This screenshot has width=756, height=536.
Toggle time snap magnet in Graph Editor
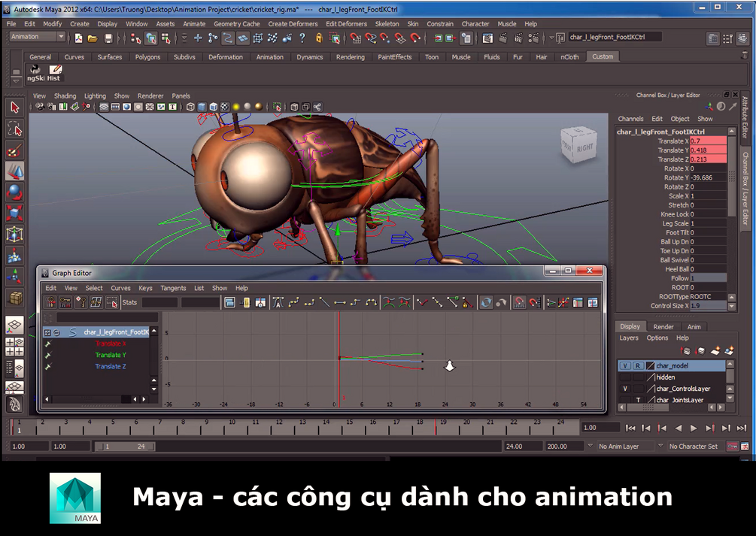(519, 302)
